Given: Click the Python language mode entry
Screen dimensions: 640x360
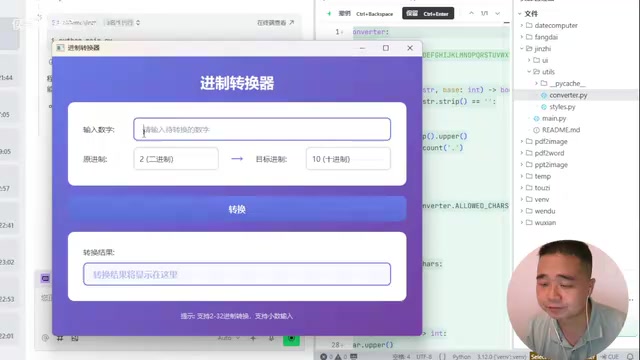Looking at the screenshot, I should 462,357.
